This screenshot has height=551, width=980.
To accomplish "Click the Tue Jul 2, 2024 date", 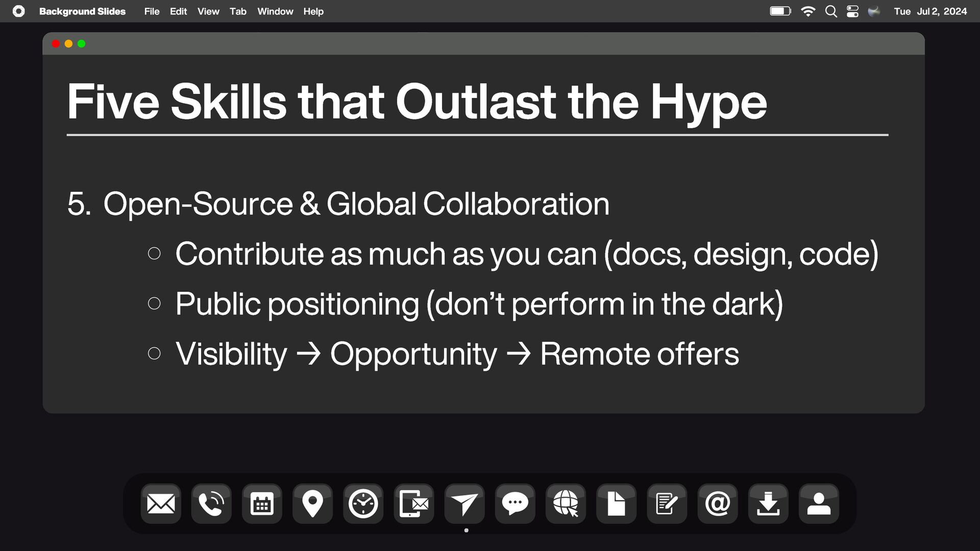I will [930, 11].
